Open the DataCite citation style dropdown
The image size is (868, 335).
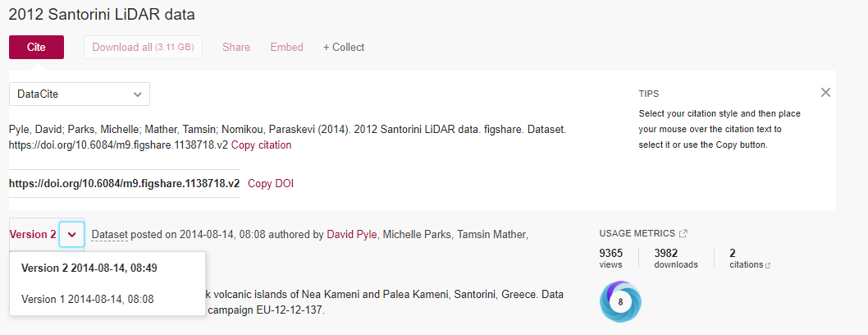point(80,94)
